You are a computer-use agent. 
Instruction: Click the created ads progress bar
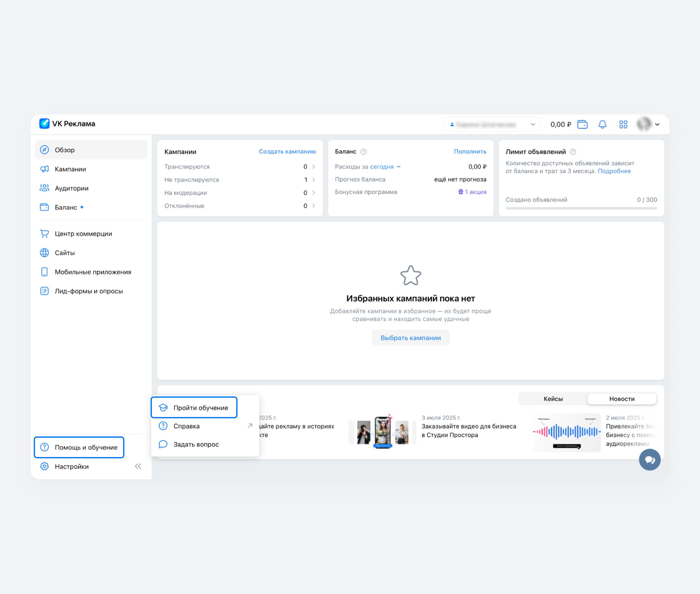point(581,209)
